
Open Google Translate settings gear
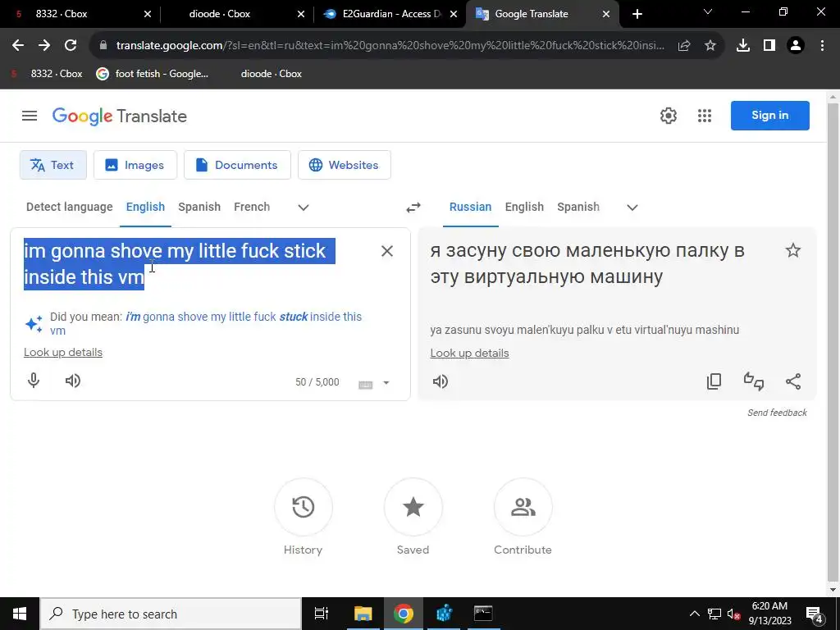(x=668, y=116)
